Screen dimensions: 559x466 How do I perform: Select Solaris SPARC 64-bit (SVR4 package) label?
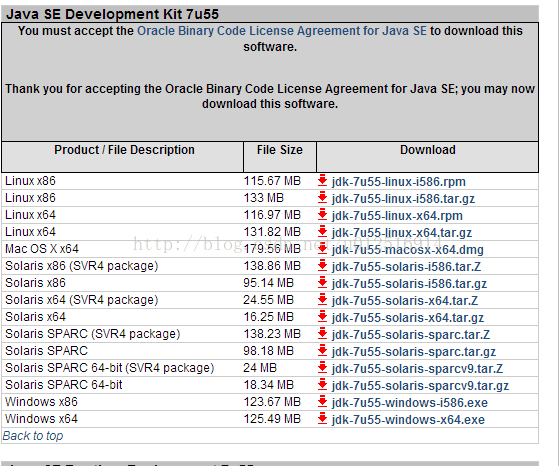(x=110, y=368)
